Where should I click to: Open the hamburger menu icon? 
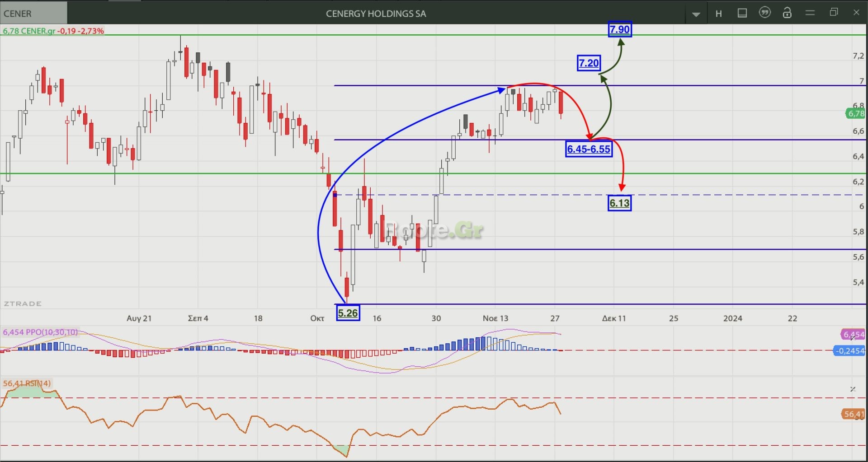tap(810, 13)
